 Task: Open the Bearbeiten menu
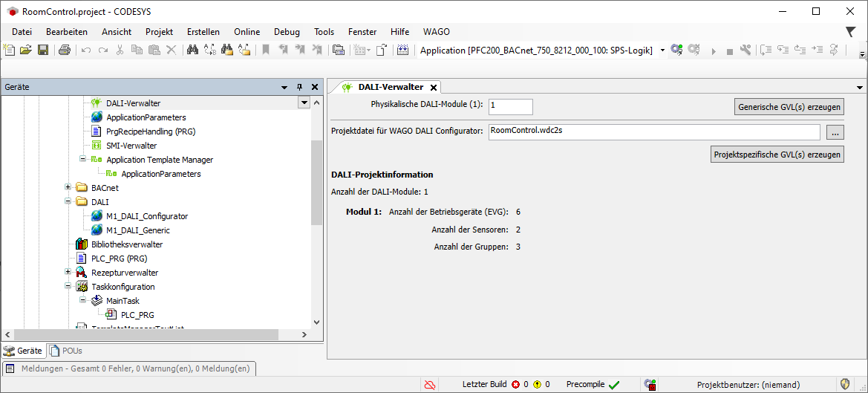[x=66, y=31]
